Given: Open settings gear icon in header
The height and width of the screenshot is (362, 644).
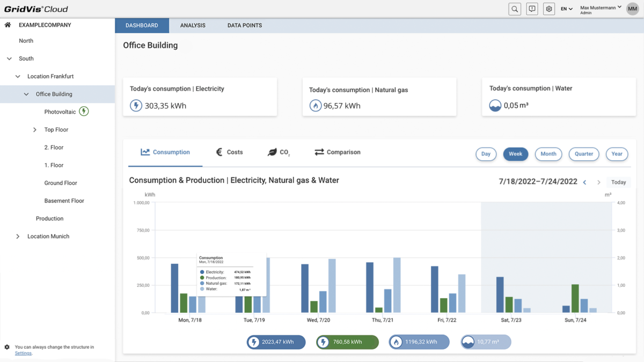Looking at the screenshot, I should point(548,9).
